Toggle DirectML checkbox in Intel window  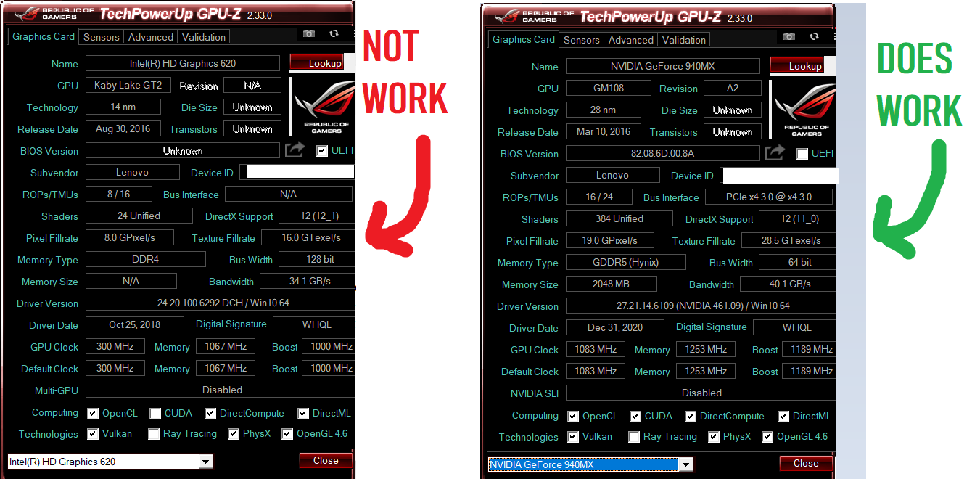point(303,414)
